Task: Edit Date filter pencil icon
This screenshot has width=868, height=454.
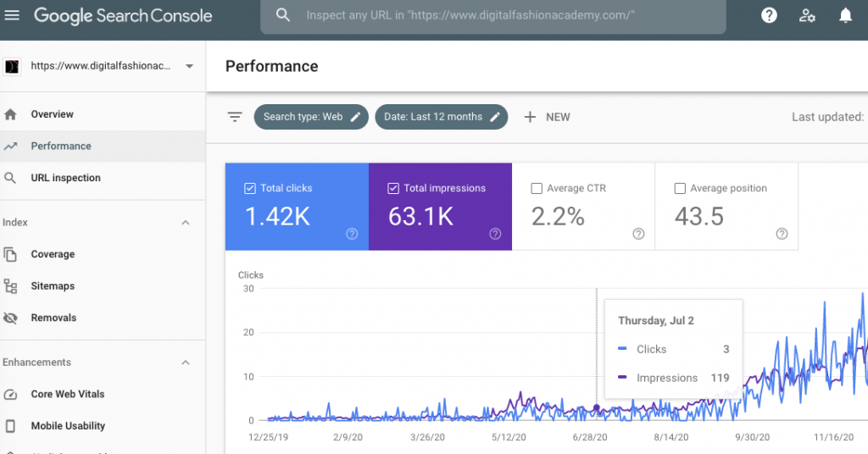Action: coord(495,117)
